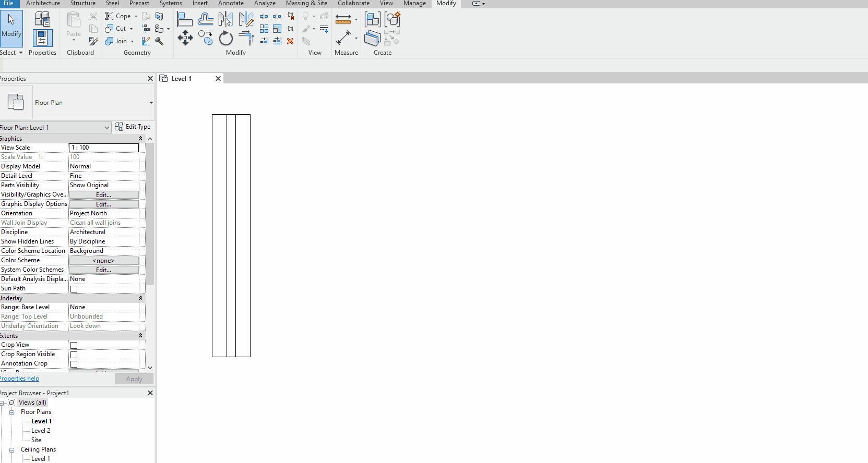Open the Massing & Site ribbon tab
Screen dimensions: 868x463
click(x=306, y=4)
